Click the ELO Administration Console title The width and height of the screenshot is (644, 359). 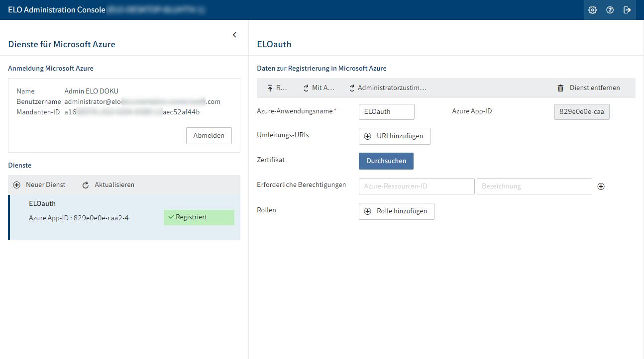pos(57,10)
